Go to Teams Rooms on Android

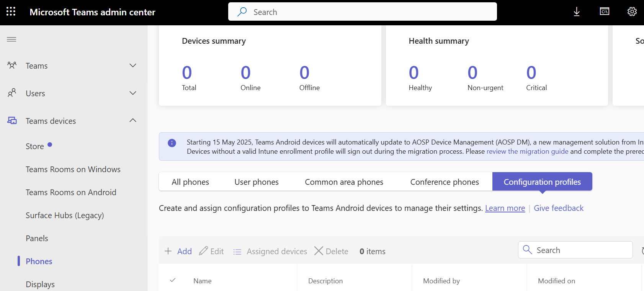[x=71, y=192]
